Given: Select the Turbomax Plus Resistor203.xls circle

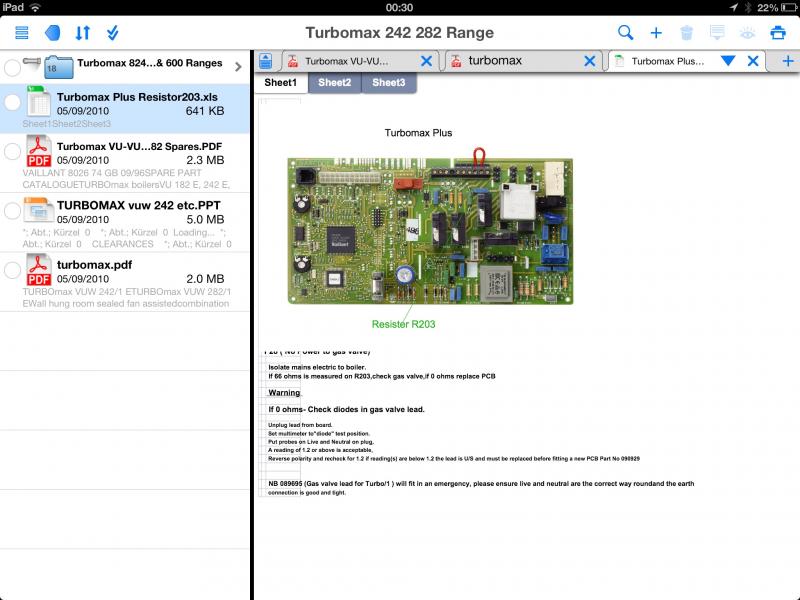Looking at the screenshot, I should click(x=12, y=103).
